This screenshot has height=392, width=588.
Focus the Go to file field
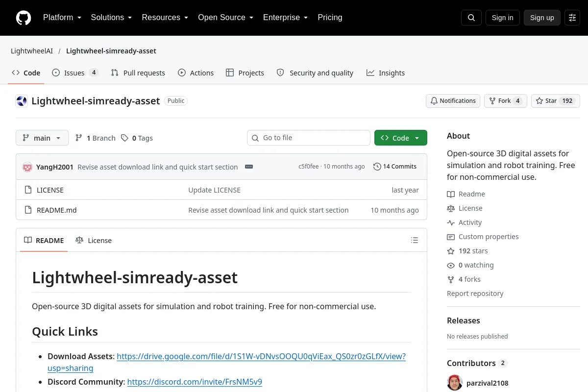(x=309, y=138)
